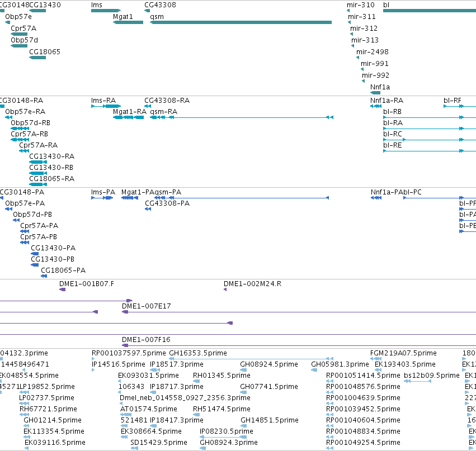476x451 pixels.
Task: Click transcript lms-RA
Action: [103, 101]
